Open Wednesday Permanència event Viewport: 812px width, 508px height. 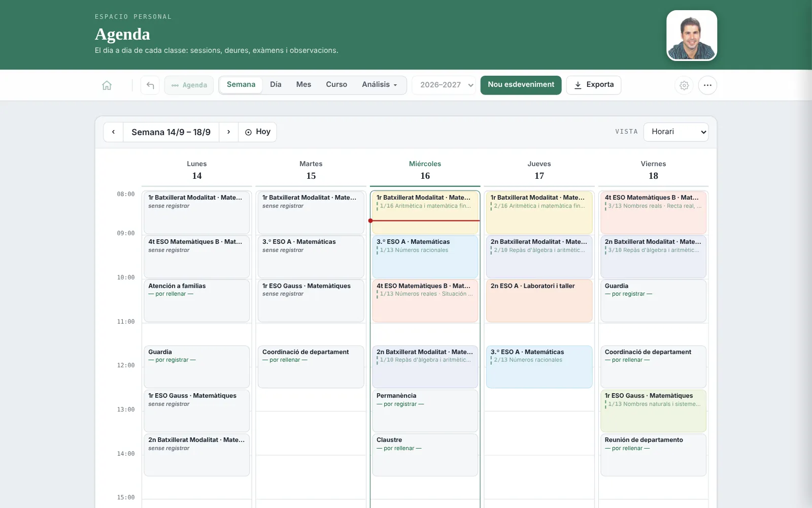tap(425, 411)
